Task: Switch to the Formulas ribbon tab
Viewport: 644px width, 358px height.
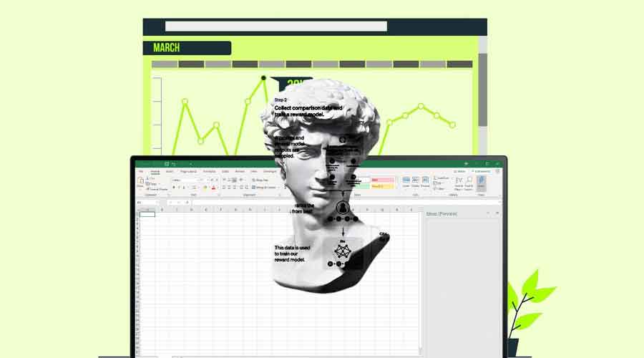Action: 209,171
